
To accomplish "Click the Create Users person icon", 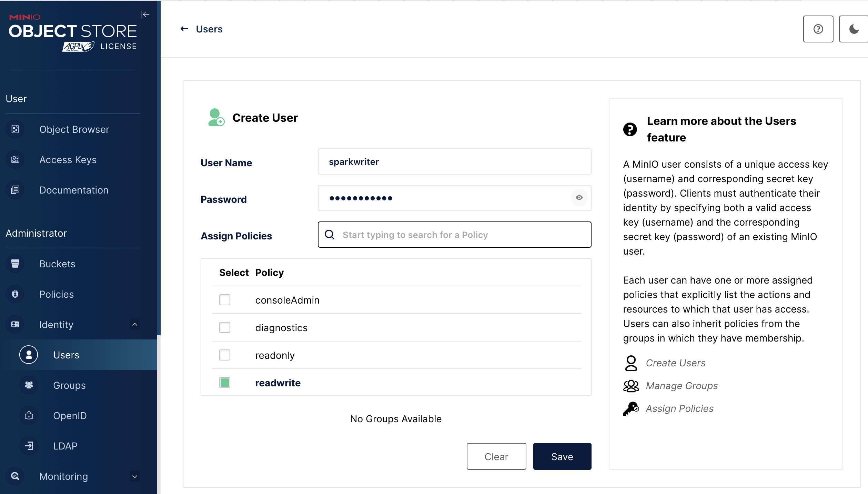I will 631,363.
